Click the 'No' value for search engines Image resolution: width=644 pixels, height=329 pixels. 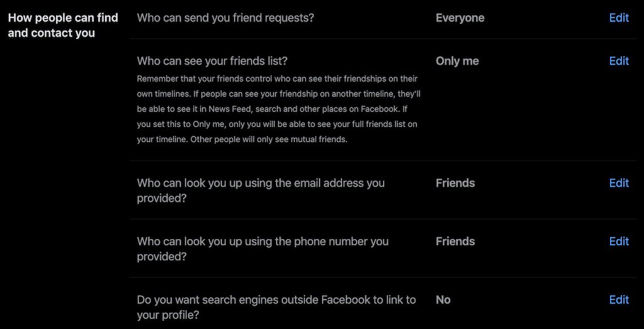pyautogui.click(x=443, y=300)
